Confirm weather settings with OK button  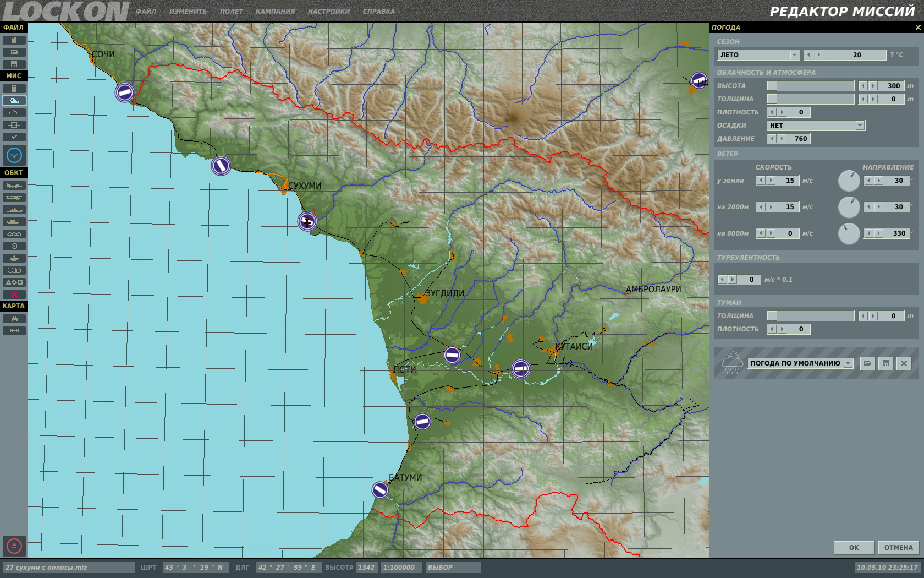click(x=854, y=548)
